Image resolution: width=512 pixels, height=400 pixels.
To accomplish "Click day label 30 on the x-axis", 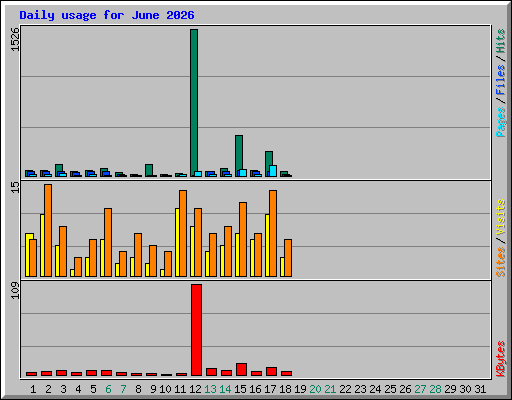I will (x=465, y=389).
